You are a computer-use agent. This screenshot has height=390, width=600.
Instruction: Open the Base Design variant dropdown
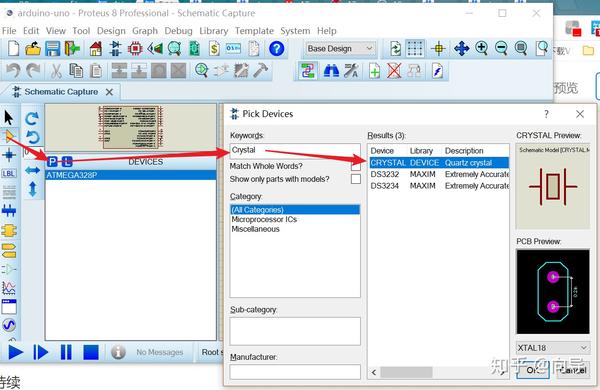click(x=340, y=49)
